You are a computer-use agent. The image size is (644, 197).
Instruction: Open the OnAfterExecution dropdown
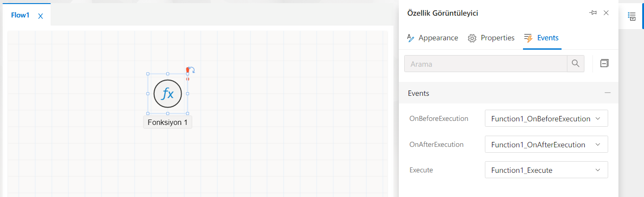[546, 145]
